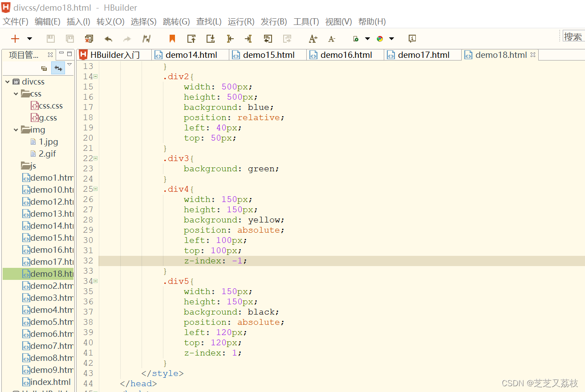Open the dropdown arrow beside the New plus icon

(29, 39)
